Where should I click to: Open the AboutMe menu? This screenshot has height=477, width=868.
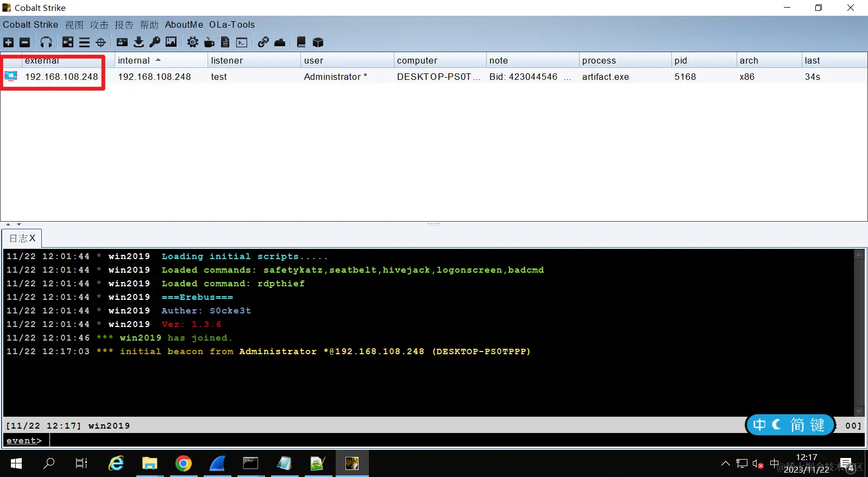184,24
